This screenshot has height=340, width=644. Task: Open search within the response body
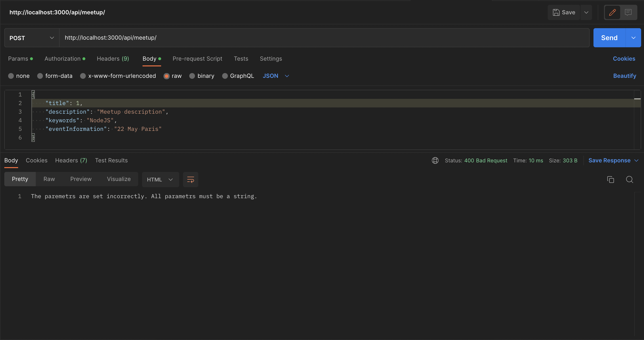[x=630, y=180]
